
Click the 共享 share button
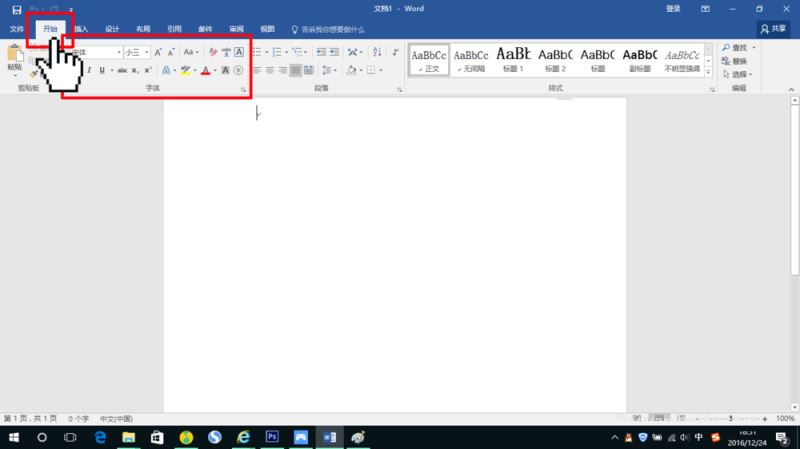tap(773, 29)
